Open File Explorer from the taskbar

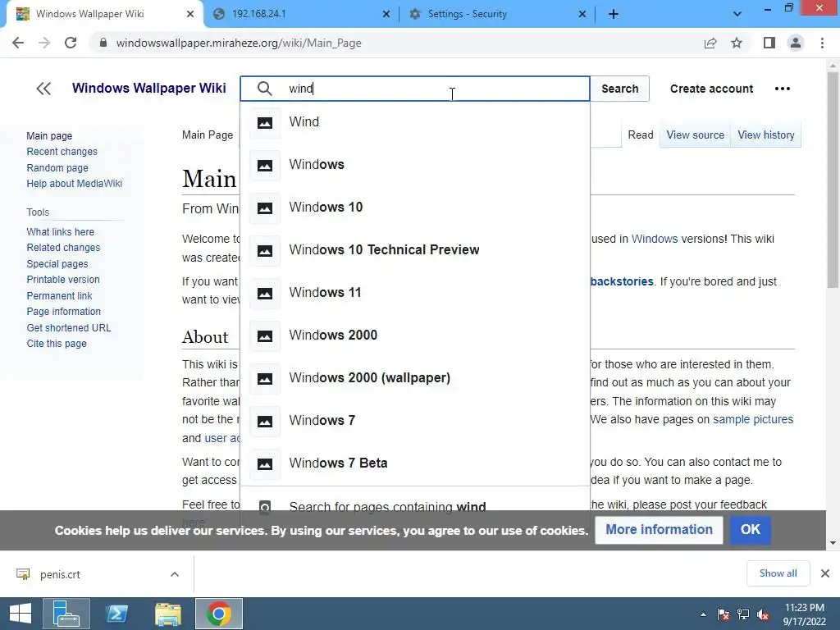tap(167, 614)
